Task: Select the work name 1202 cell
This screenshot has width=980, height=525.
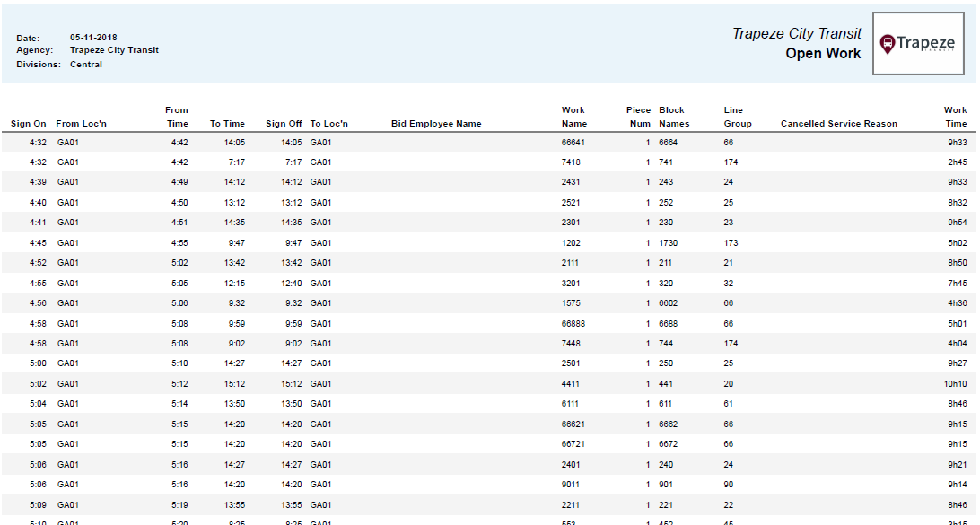Action: click(571, 243)
